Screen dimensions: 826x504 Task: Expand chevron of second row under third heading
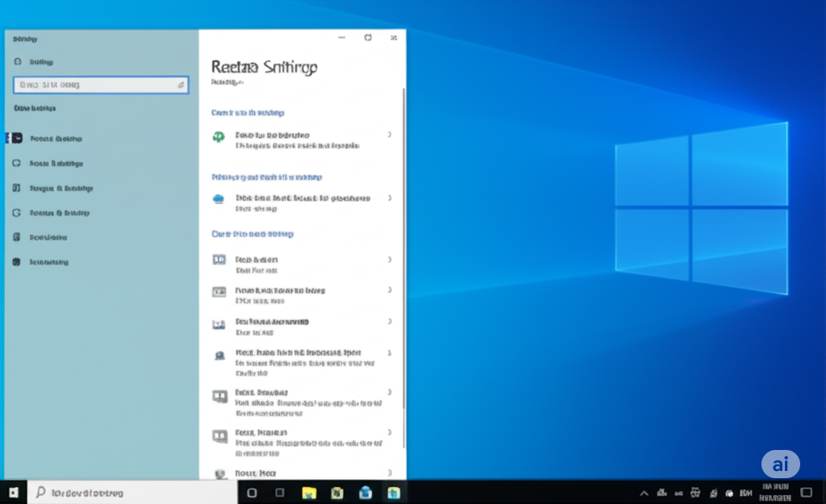tap(390, 290)
